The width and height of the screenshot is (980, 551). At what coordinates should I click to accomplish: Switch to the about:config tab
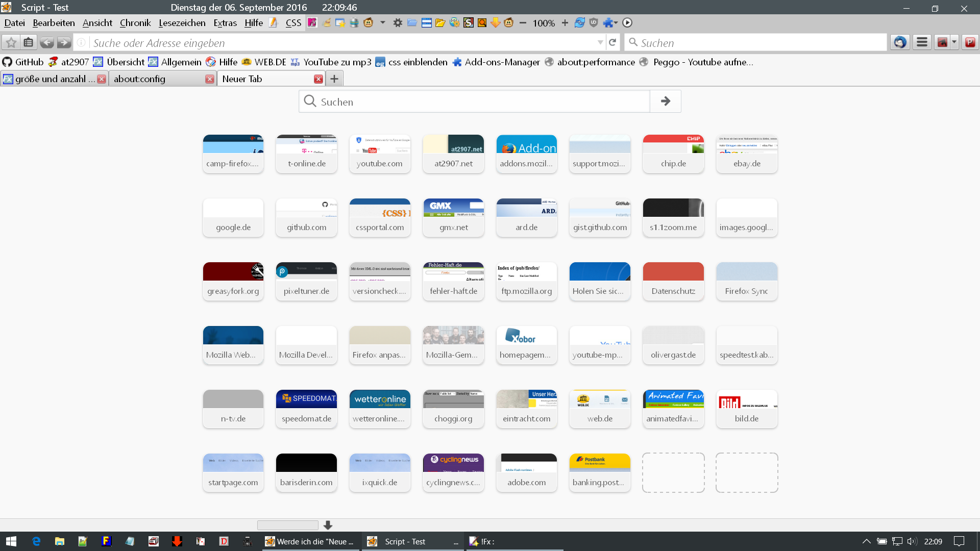pyautogui.click(x=153, y=79)
